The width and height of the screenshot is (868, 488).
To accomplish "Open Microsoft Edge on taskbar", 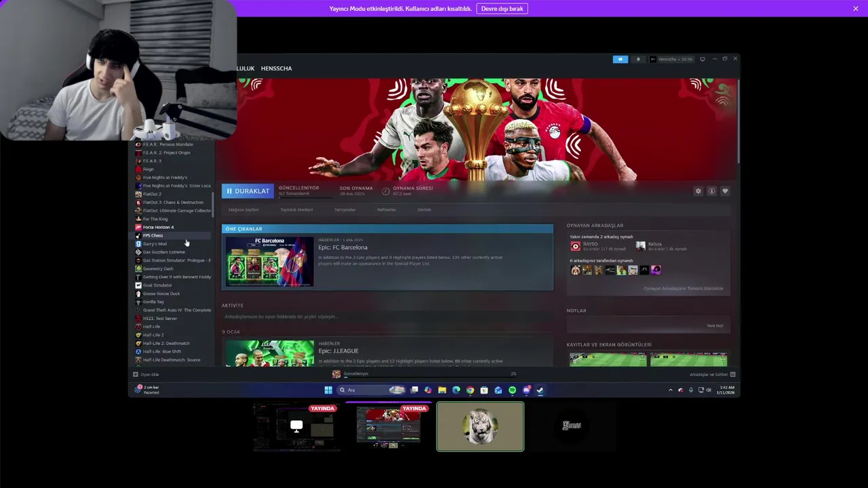I will [x=456, y=390].
